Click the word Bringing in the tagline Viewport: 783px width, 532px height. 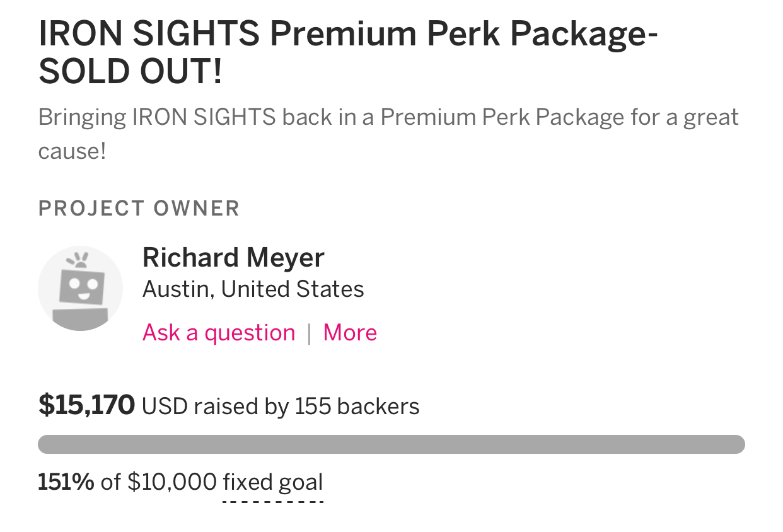(82, 118)
